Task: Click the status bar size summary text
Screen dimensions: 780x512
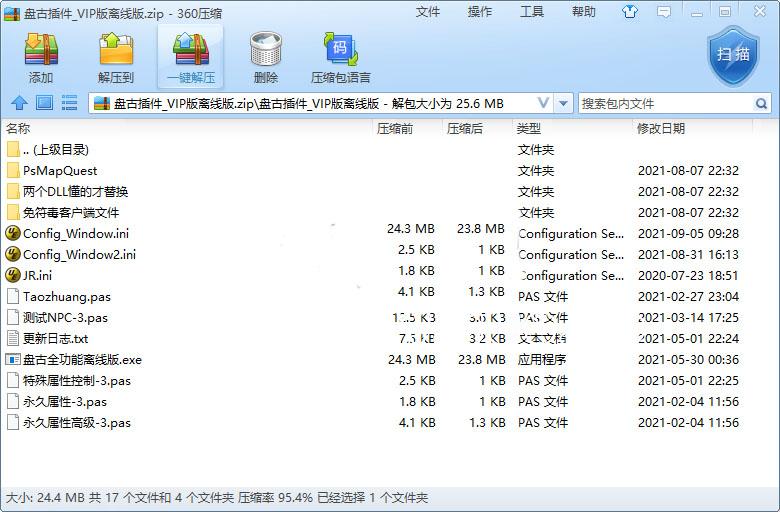Action: coord(217,498)
